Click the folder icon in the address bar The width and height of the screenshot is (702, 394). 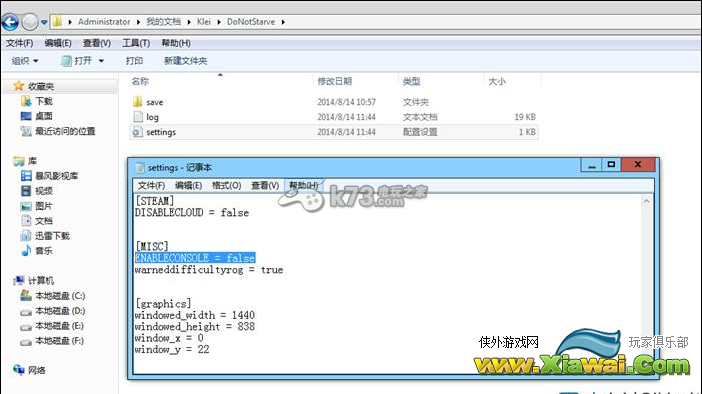57,21
